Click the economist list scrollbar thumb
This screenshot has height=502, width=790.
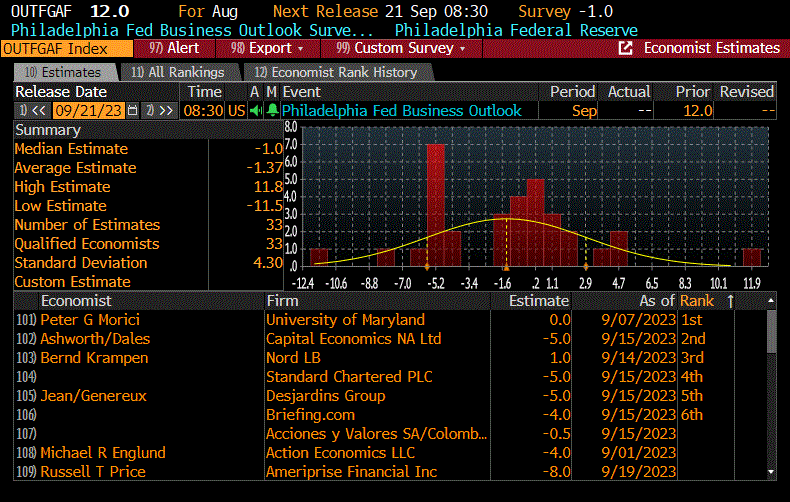(x=771, y=332)
